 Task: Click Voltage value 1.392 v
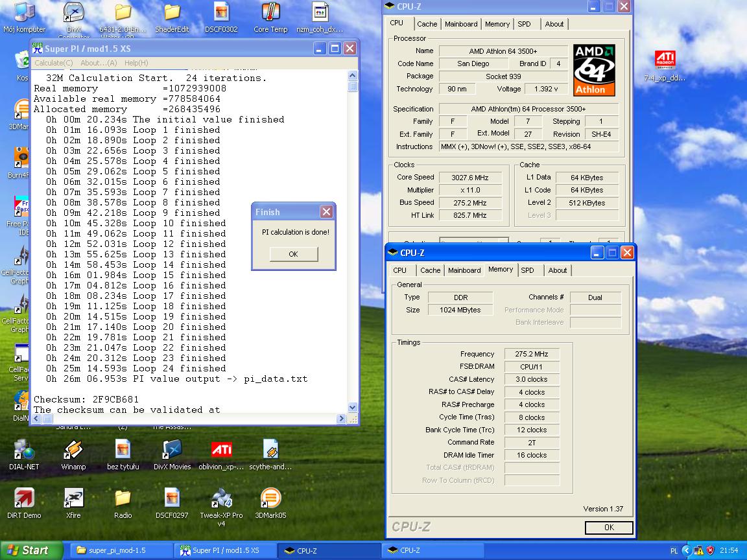point(546,89)
